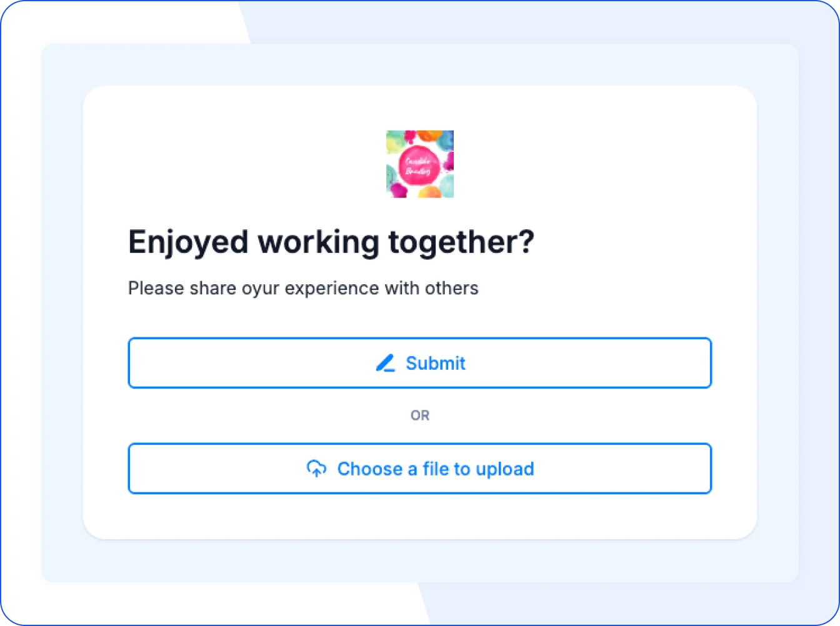Click the "file to upload" label text
Image resolution: width=840 pixels, height=626 pixels.
point(478,469)
